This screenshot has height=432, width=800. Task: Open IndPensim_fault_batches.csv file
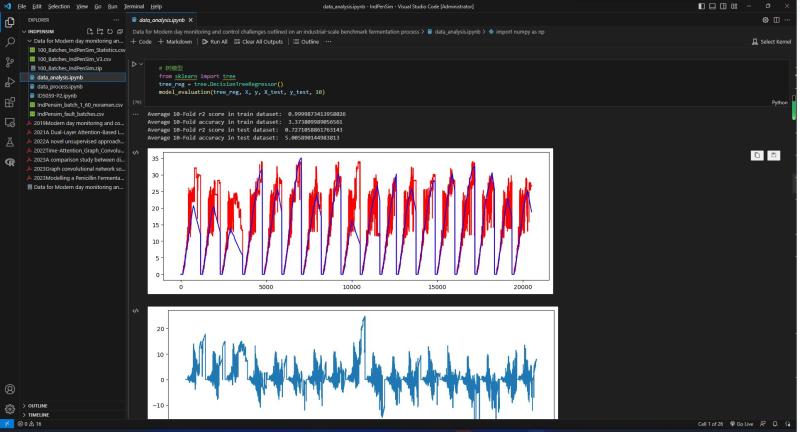click(70, 114)
